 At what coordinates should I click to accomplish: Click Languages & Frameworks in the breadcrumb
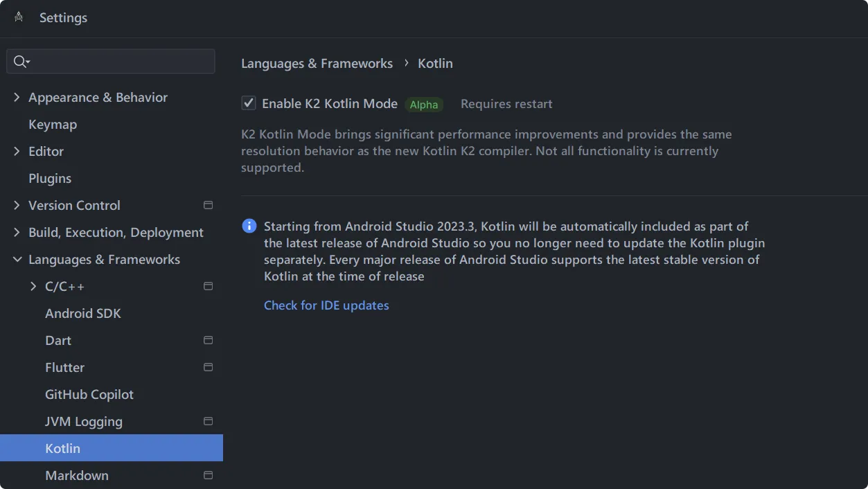[317, 64]
